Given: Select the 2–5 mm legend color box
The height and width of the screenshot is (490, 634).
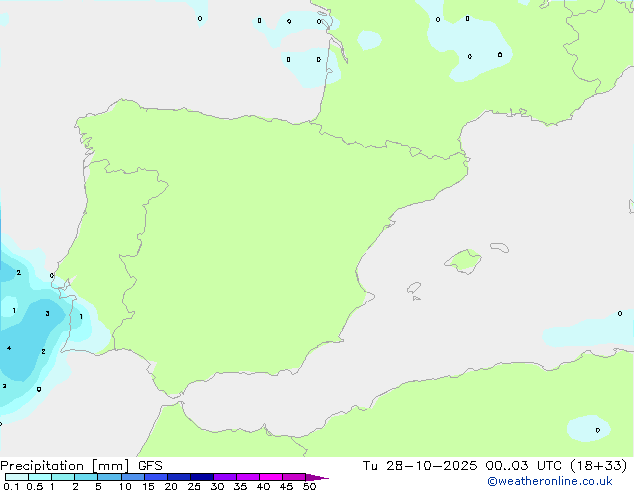Looking at the screenshot, I should pos(86,477).
